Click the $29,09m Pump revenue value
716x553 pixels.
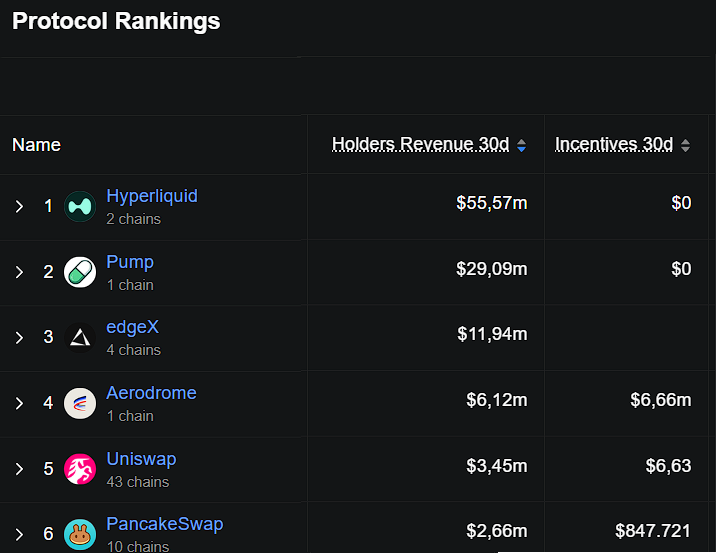tap(492, 269)
